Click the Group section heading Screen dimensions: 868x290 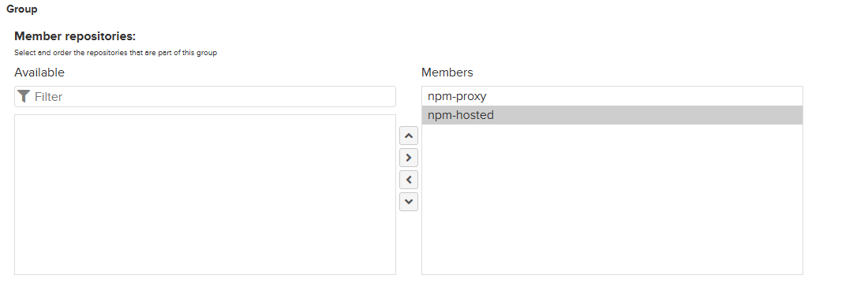tap(21, 9)
